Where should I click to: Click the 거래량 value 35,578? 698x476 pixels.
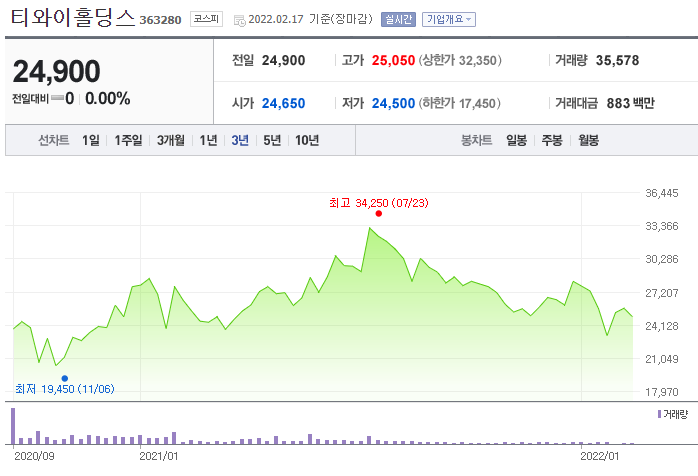pyautogui.click(x=617, y=61)
